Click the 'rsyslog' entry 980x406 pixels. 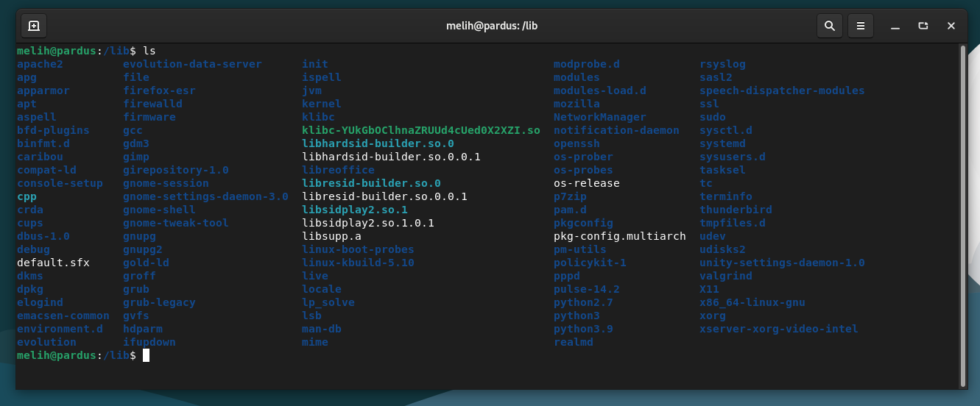click(722, 64)
